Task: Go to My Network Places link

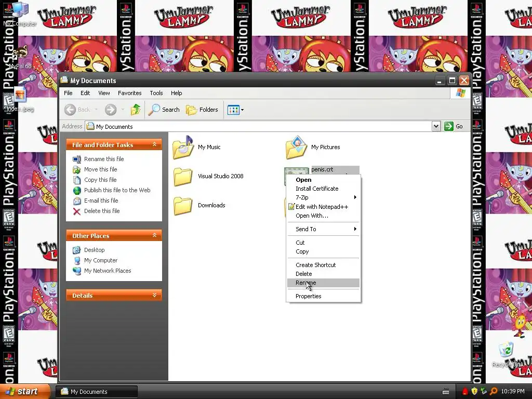Action: point(108,271)
